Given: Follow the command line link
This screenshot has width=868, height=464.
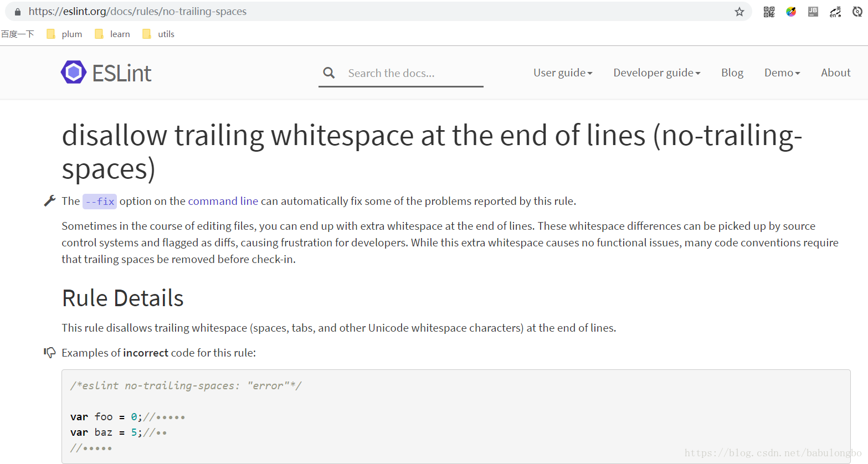Looking at the screenshot, I should pyautogui.click(x=223, y=201).
